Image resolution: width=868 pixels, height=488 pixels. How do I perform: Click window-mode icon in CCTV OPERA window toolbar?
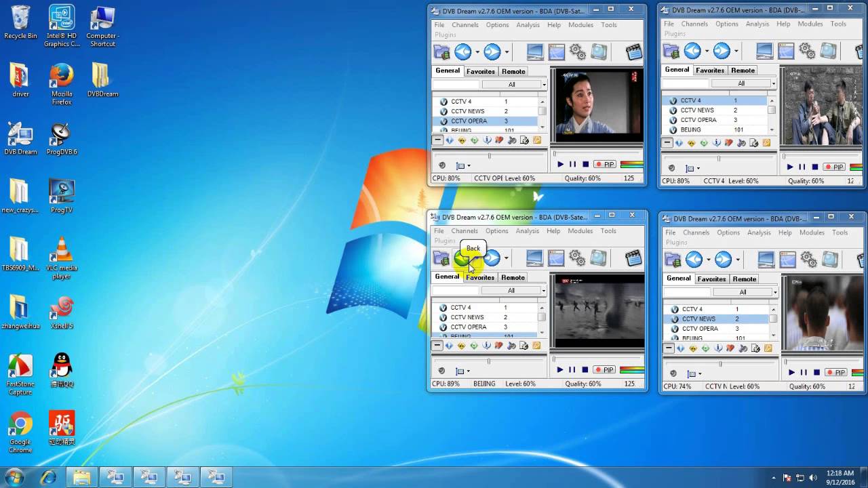[557, 52]
